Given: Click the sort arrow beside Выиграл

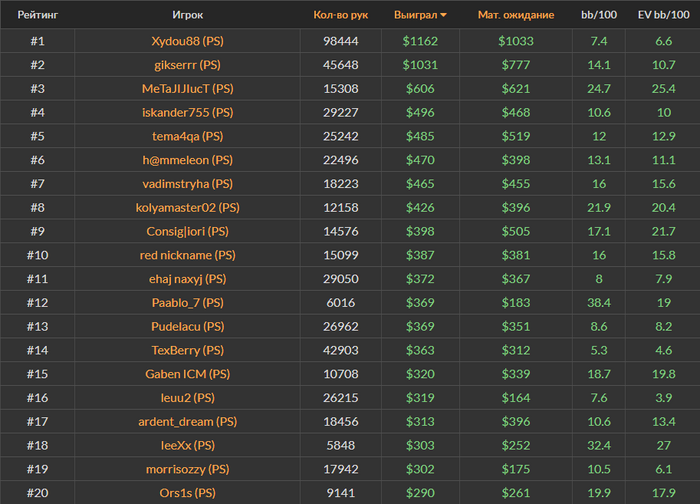Looking at the screenshot, I should click(x=443, y=16).
